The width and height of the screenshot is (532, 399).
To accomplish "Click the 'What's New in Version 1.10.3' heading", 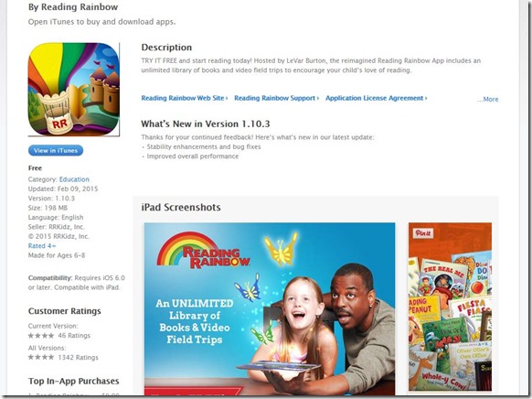I will pos(206,124).
